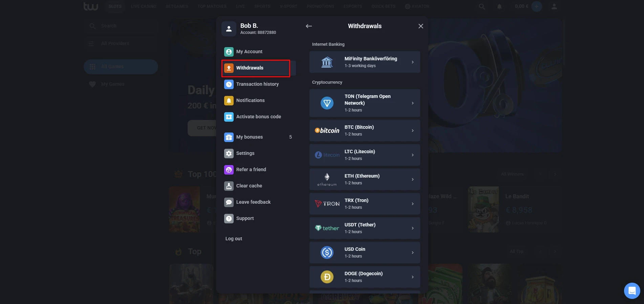Expand DOGE (Dogecoin) chevron

coord(413,277)
